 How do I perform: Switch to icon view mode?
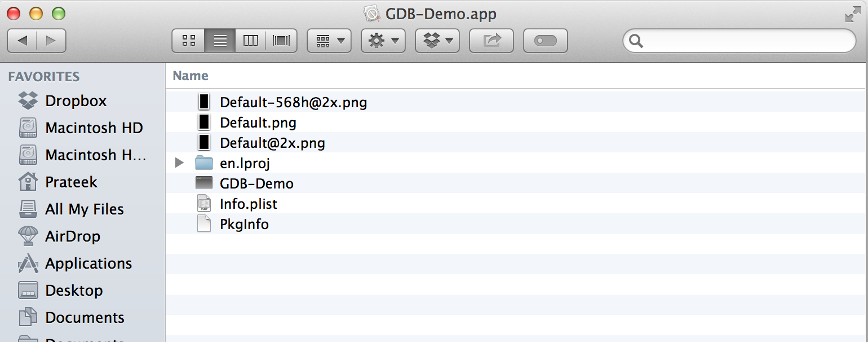pos(189,41)
